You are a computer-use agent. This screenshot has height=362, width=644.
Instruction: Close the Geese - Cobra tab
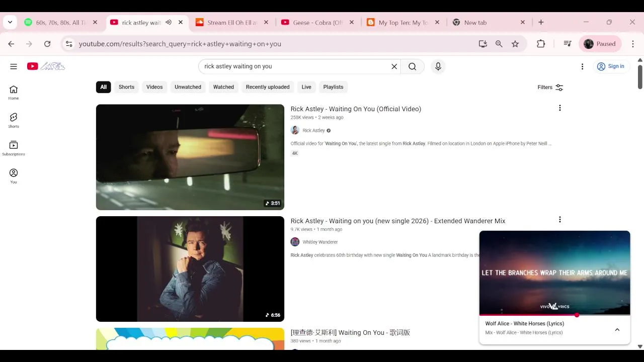pos(352,23)
